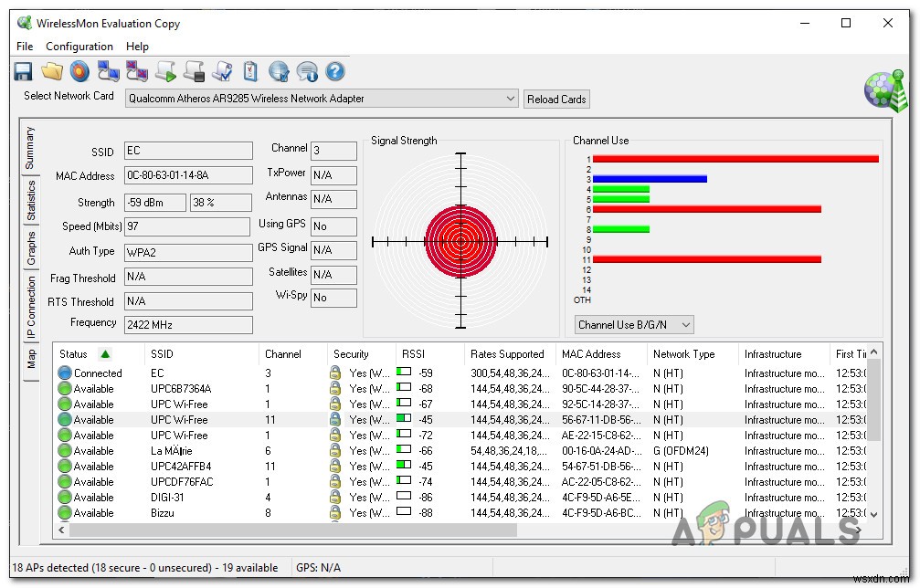Click the orange target icon in toolbar
Image resolution: width=920 pixels, height=588 pixels.
click(80, 70)
